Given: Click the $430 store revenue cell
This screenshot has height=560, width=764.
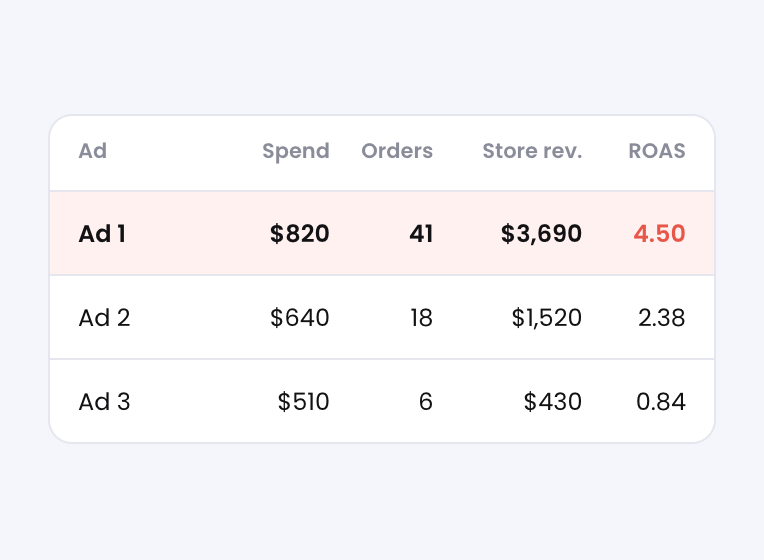Looking at the screenshot, I should point(553,402).
